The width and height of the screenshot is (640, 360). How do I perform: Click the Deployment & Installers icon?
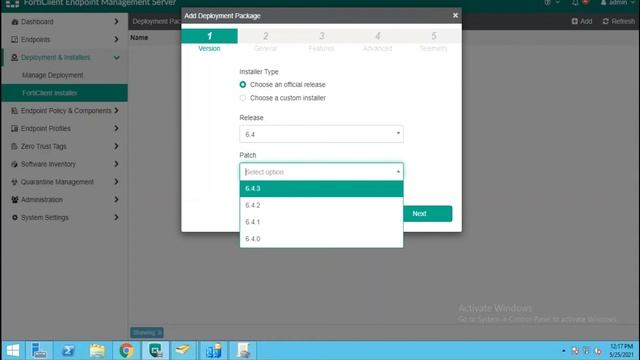pyautogui.click(x=15, y=58)
